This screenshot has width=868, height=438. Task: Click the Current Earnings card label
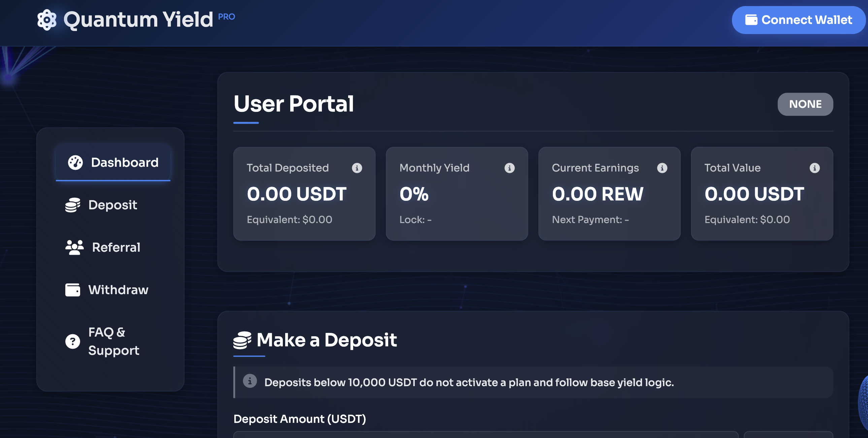click(x=595, y=168)
